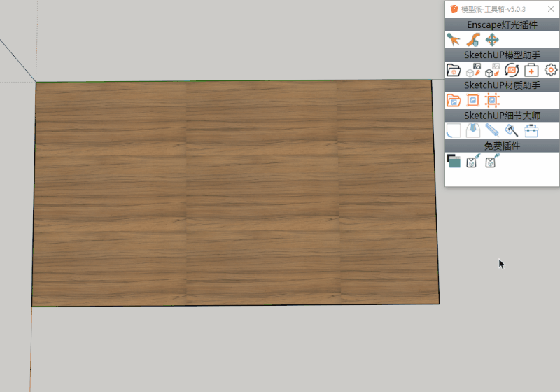
Task: Open the gear settings icon in model assistant
Action: click(x=551, y=70)
